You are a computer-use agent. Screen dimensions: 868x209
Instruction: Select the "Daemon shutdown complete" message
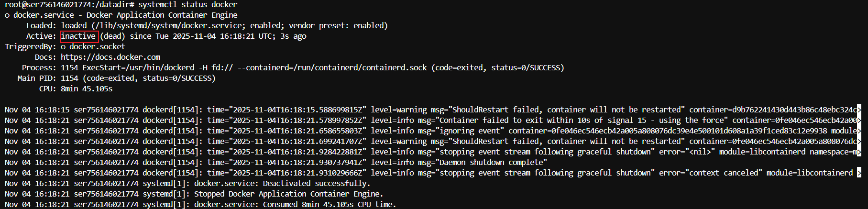pos(493,163)
